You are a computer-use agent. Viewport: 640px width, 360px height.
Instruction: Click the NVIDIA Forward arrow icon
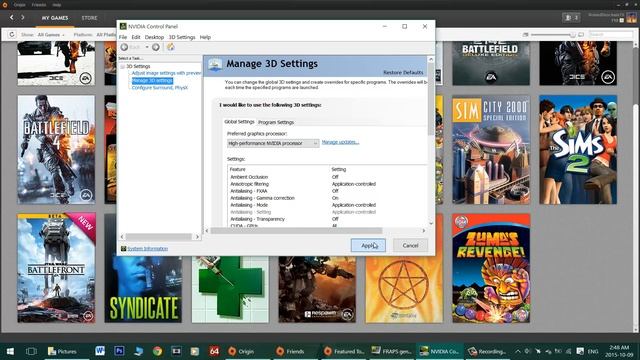156,47
